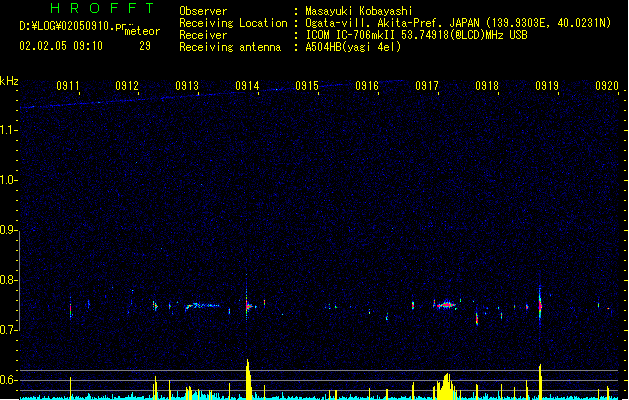The image size is (629, 400).
Task: Click the 0911 time marker
Action: (x=68, y=86)
